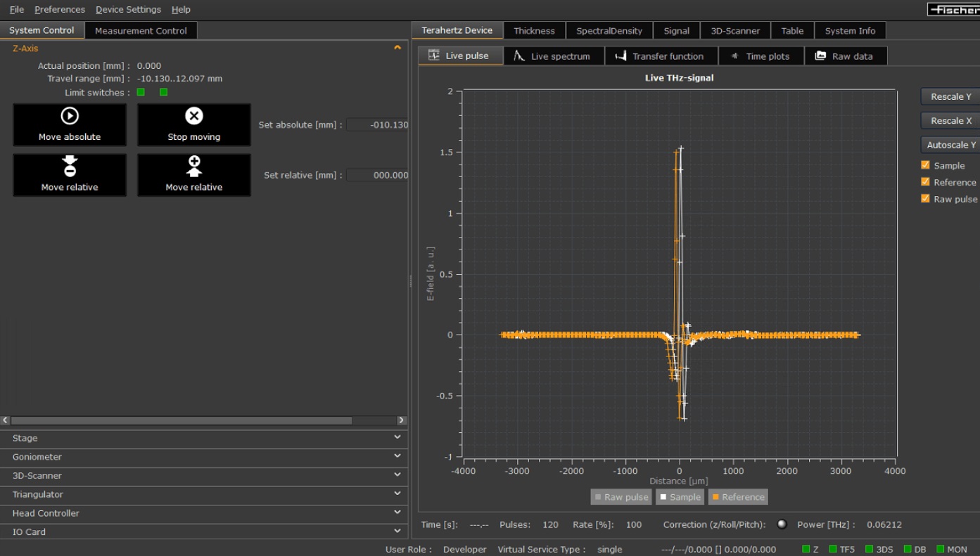Click the Set absolute position field

coord(378,125)
